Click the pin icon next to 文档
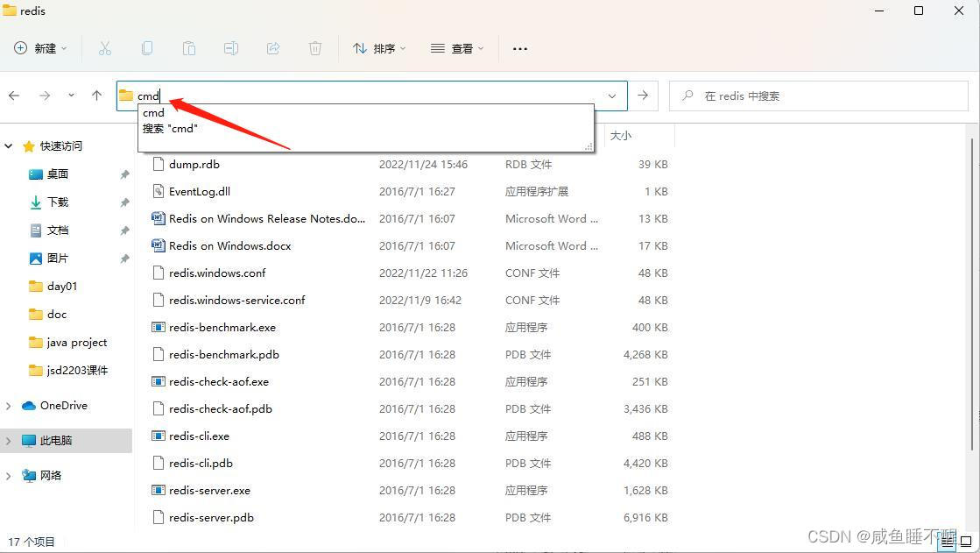Viewport: 980px width, 553px height. click(124, 230)
